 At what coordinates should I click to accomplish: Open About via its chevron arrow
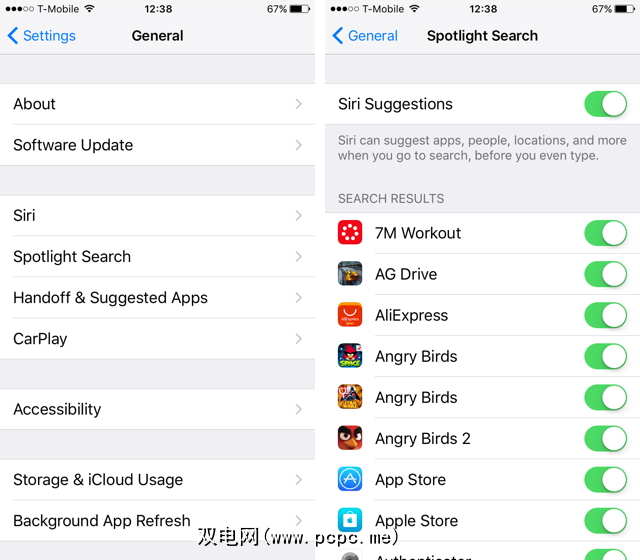[x=299, y=104]
